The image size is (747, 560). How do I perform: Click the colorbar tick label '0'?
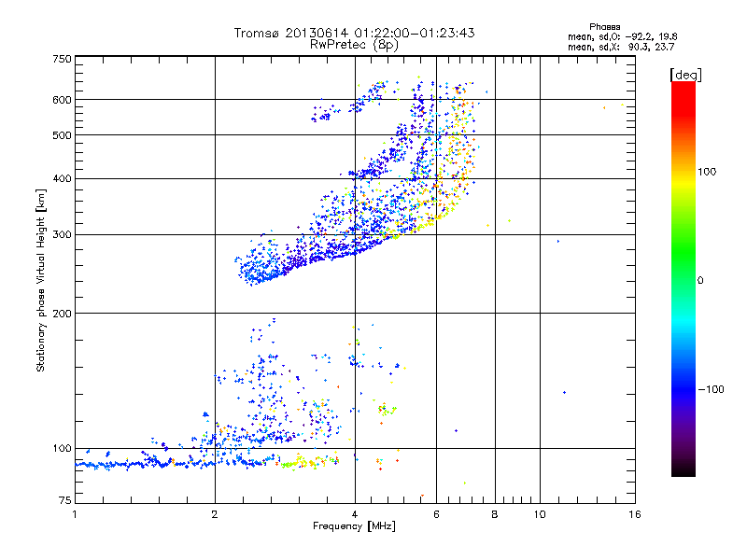tap(700, 281)
